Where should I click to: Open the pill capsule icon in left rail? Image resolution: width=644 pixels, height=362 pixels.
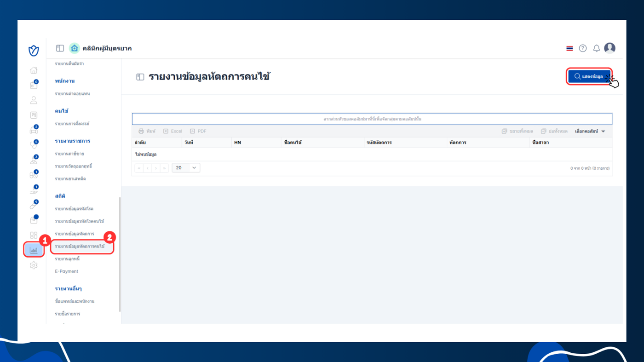pyautogui.click(x=34, y=175)
